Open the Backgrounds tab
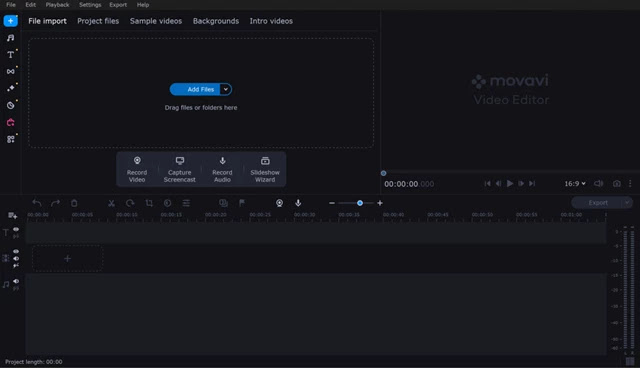The image size is (640, 368). tap(216, 21)
